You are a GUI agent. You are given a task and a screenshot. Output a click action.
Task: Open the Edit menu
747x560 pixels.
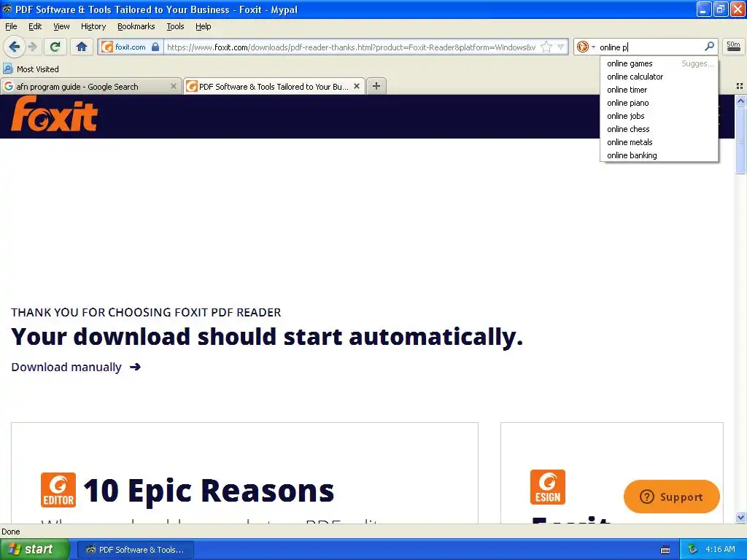[x=35, y=26]
